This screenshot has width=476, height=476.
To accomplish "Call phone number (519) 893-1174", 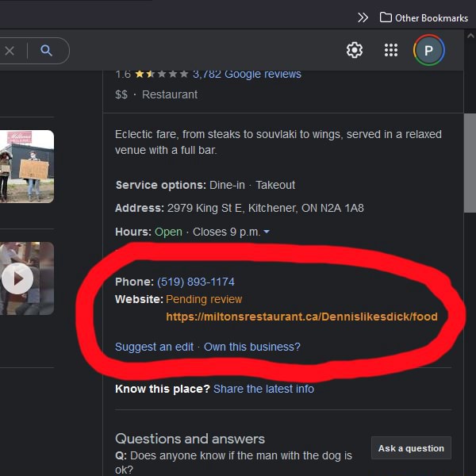I will (195, 282).
